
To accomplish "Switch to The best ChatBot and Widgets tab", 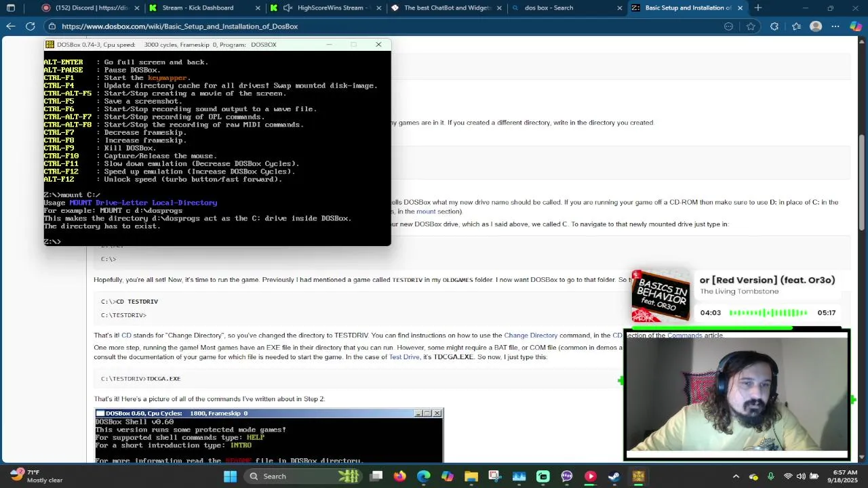I will click(x=448, y=8).
